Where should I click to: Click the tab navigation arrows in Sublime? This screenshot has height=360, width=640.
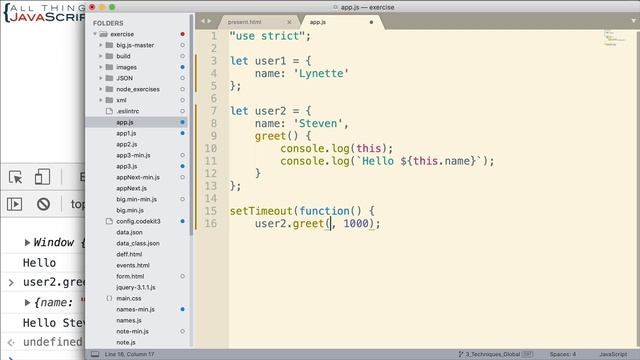pos(206,21)
